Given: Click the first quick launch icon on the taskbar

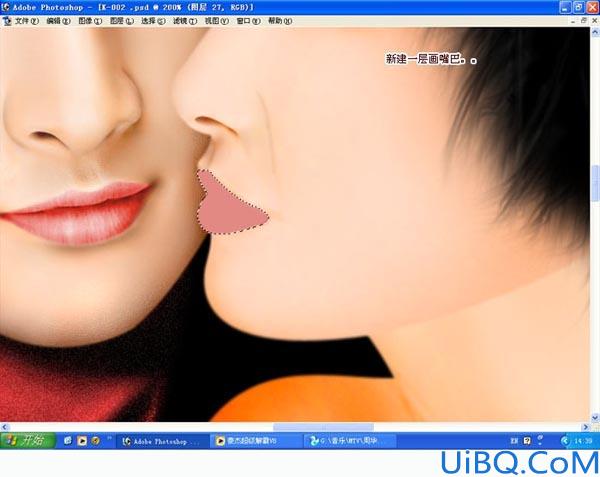Looking at the screenshot, I should 68,441.
